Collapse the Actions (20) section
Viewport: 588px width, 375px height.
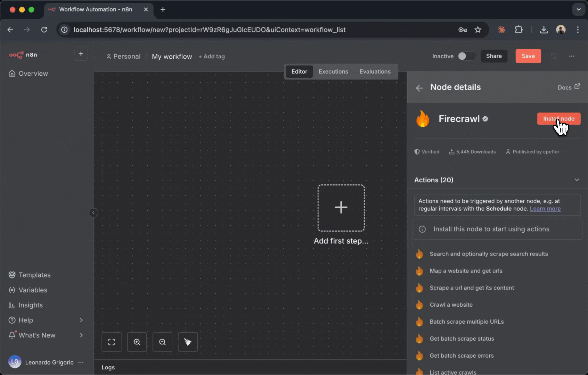[x=577, y=180]
